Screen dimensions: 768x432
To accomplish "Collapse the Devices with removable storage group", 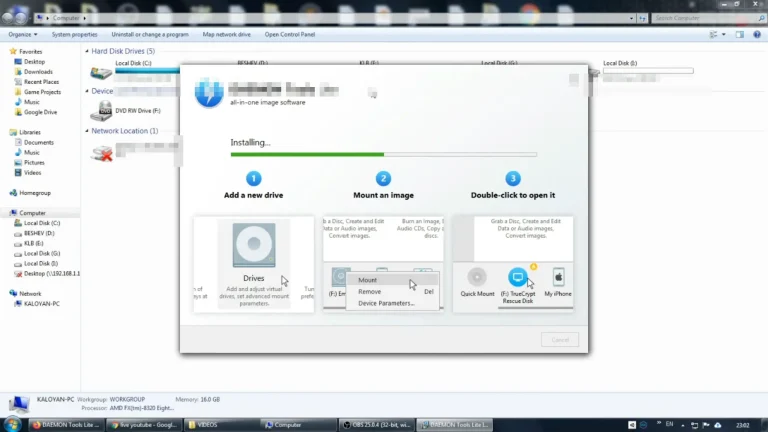I will tap(87, 91).
